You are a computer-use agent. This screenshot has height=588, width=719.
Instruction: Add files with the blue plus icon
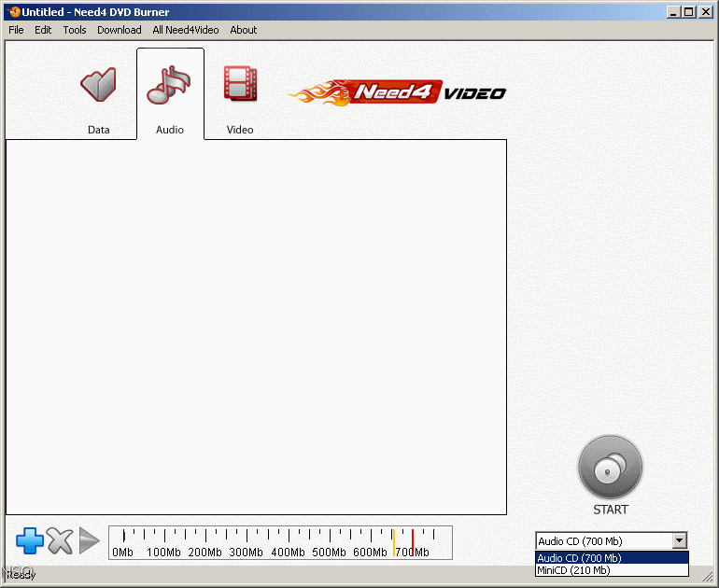click(x=30, y=540)
